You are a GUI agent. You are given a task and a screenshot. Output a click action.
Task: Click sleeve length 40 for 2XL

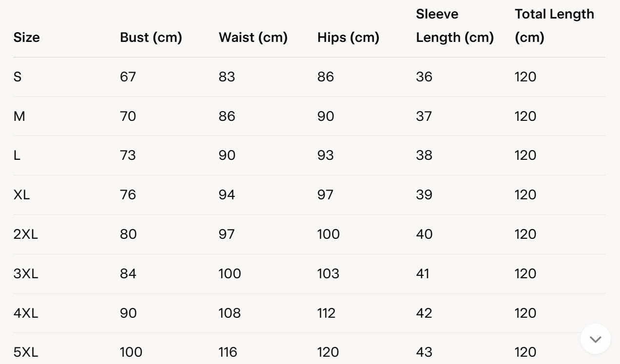(424, 234)
